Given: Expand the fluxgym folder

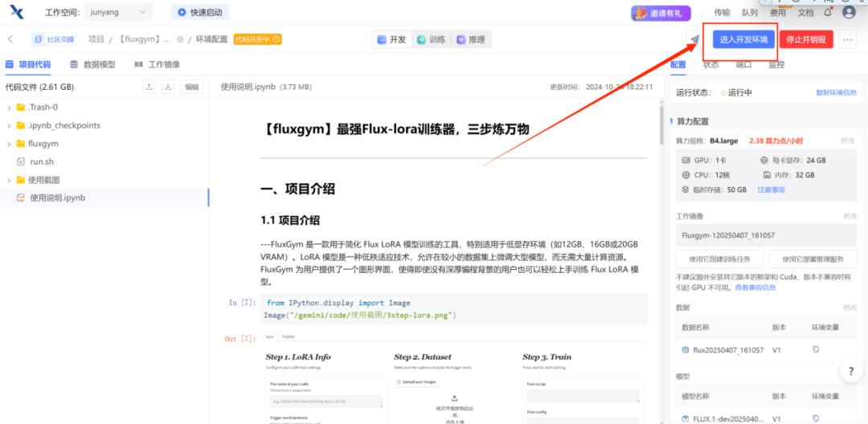Looking at the screenshot, I should 9,144.
